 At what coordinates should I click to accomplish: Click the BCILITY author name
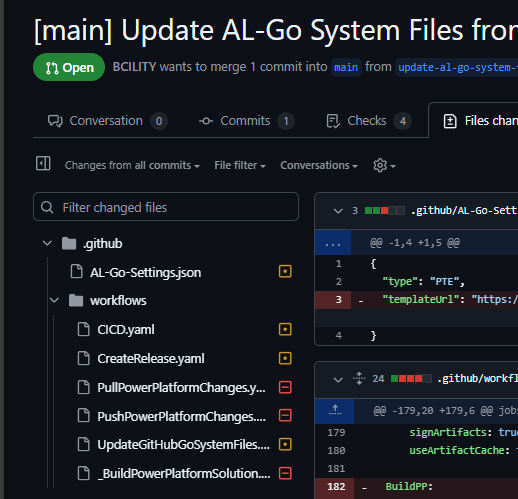(134, 67)
